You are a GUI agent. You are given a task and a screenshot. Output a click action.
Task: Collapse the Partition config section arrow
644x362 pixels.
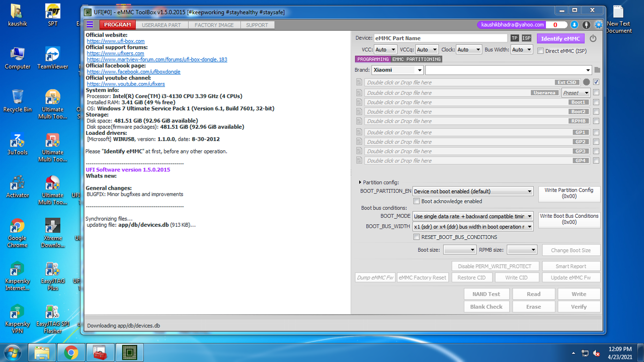point(360,182)
